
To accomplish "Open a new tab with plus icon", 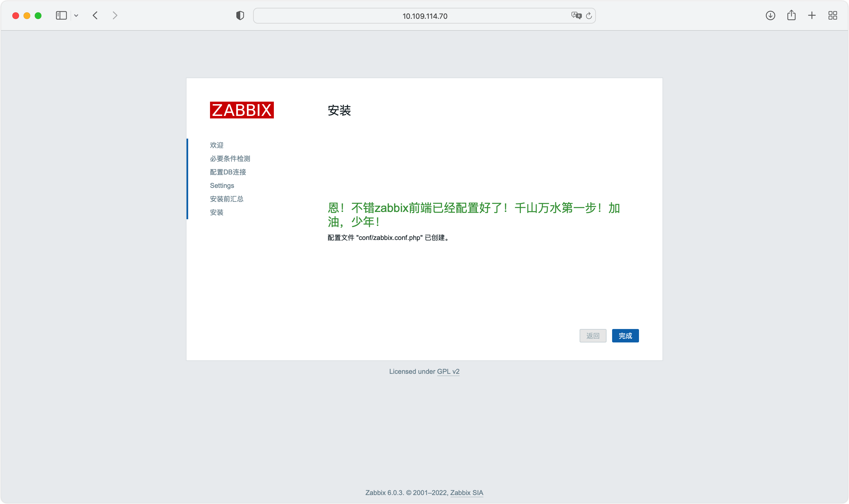I will (812, 16).
